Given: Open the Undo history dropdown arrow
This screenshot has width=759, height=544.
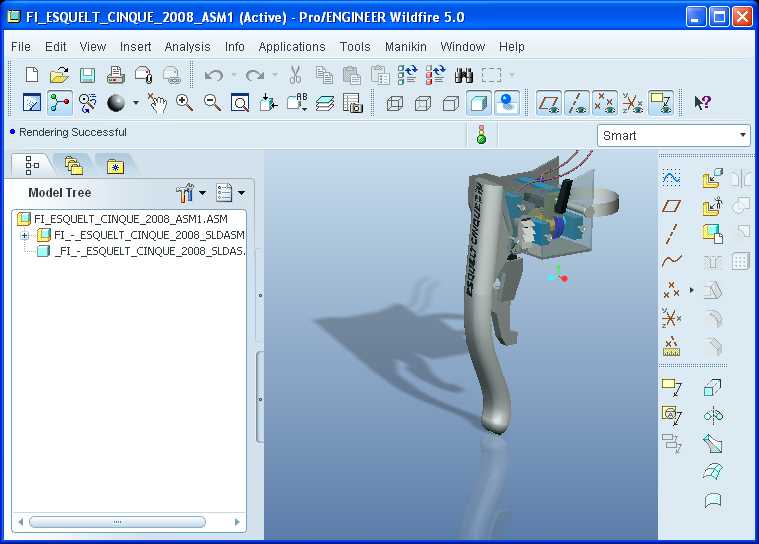Looking at the screenshot, I should (234, 75).
